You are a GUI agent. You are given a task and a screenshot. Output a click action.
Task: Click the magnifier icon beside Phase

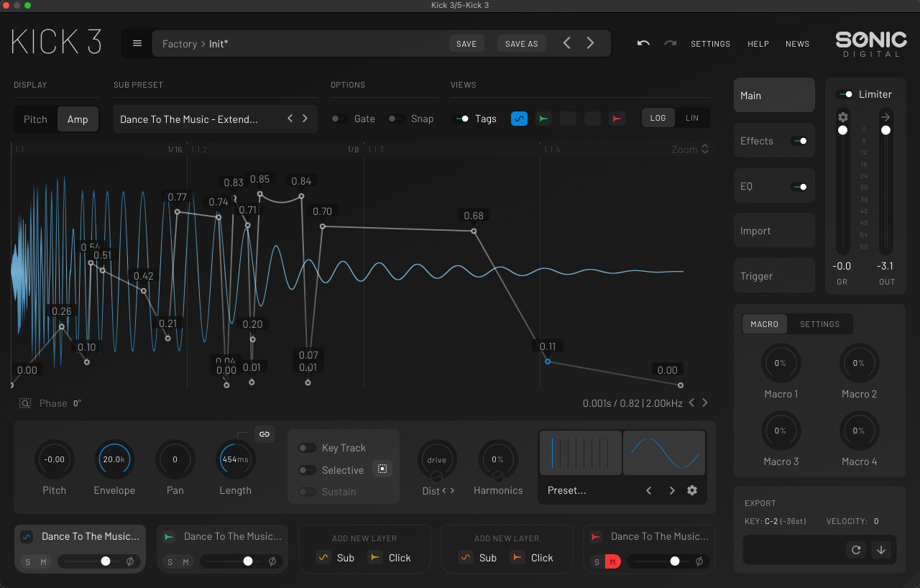click(x=25, y=403)
